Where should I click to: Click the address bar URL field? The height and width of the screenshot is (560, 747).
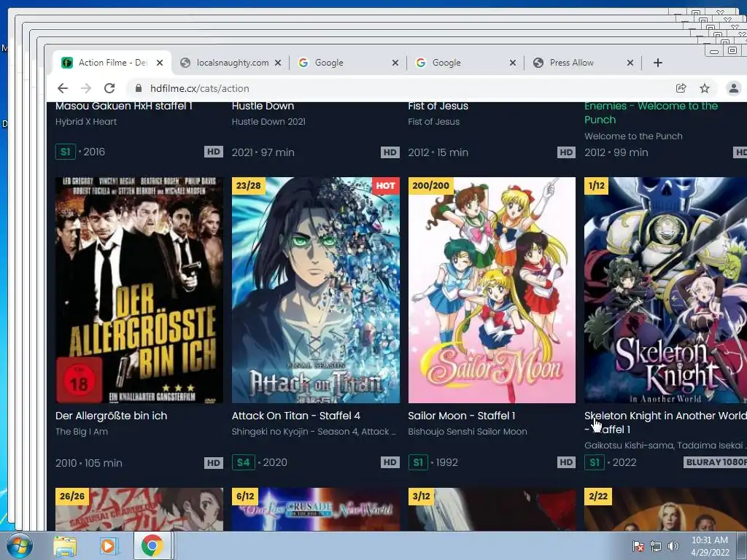point(400,88)
